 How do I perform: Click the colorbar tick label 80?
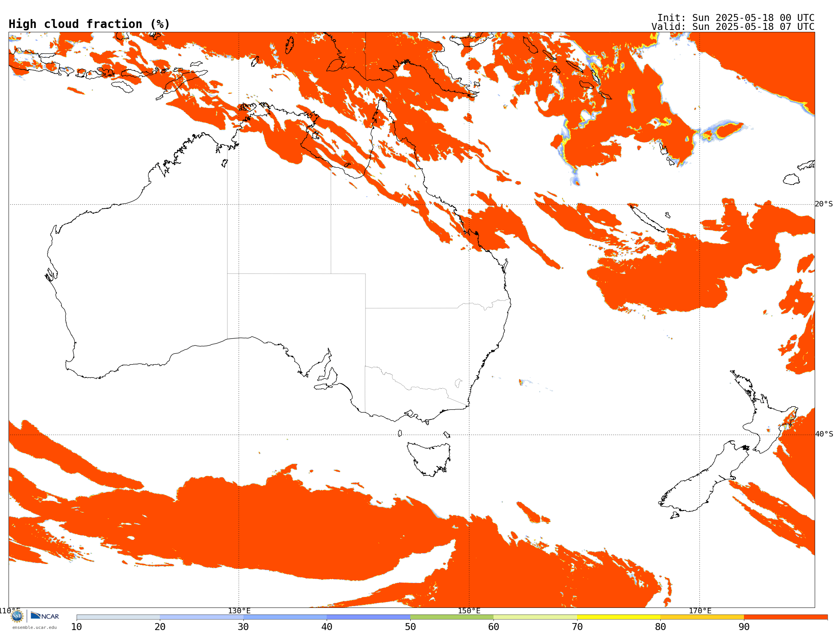tap(660, 627)
